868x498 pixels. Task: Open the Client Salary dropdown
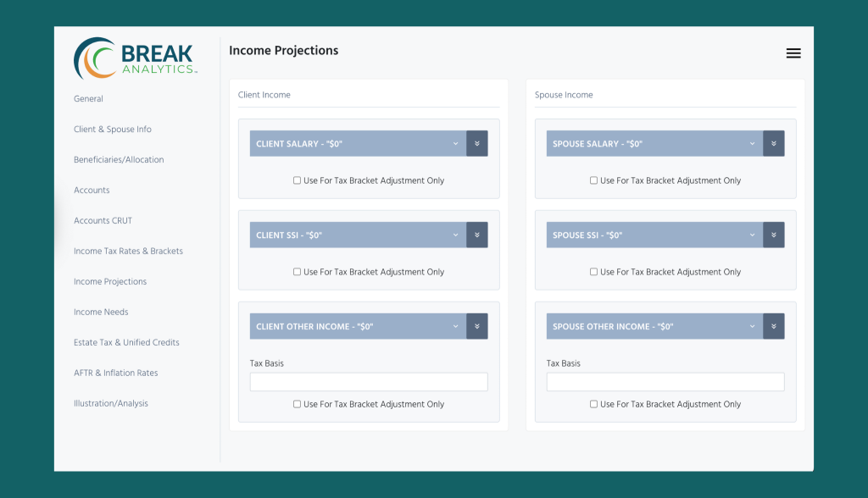click(x=358, y=143)
